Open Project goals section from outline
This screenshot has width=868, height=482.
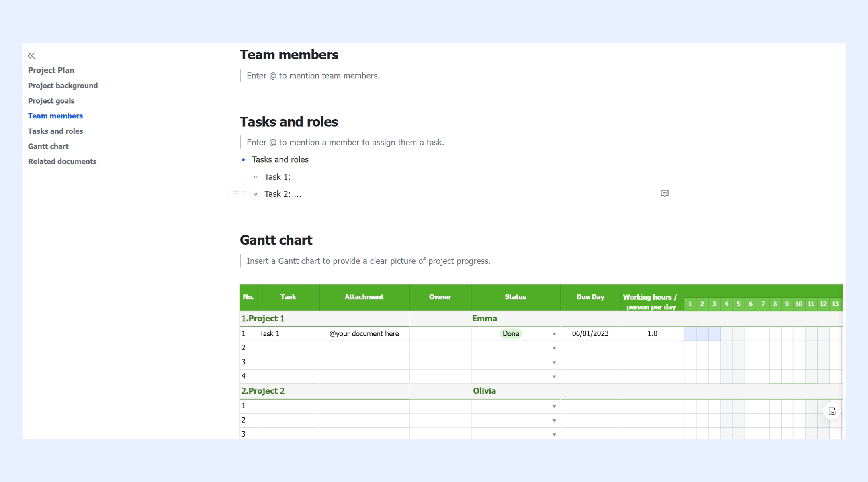(x=51, y=101)
